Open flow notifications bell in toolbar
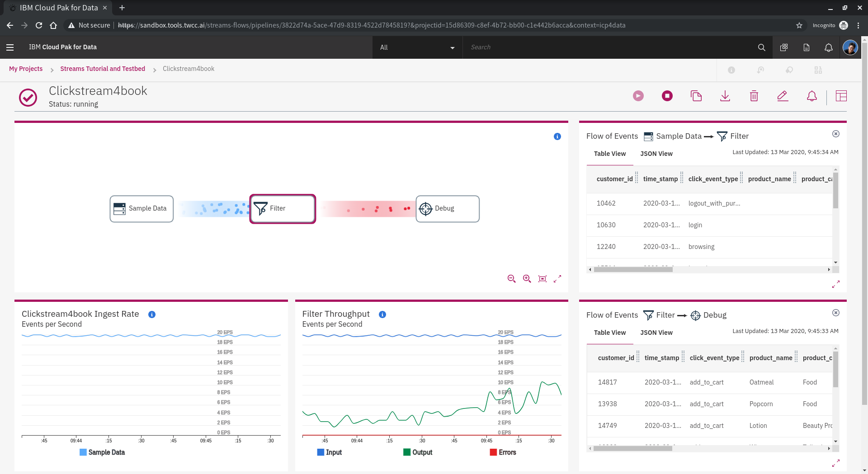The height and width of the screenshot is (474, 868). (x=812, y=96)
